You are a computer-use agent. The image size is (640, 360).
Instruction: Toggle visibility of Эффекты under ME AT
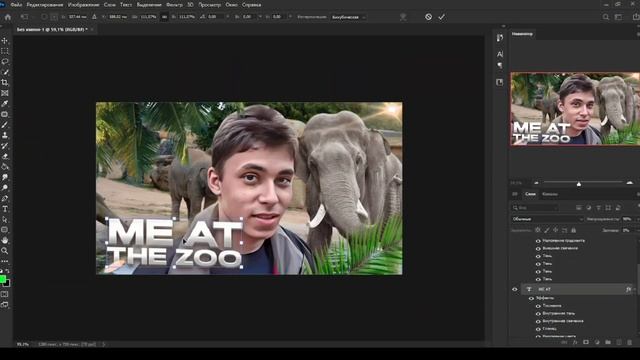click(531, 298)
